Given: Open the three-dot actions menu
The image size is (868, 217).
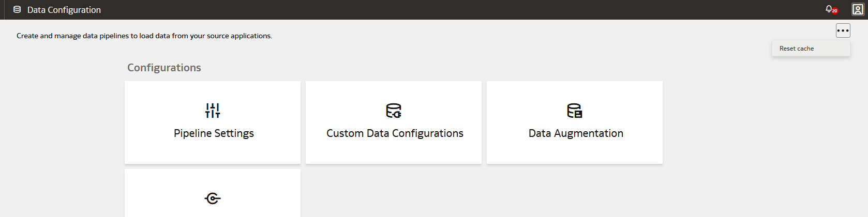Looking at the screenshot, I should pos(843,30).
